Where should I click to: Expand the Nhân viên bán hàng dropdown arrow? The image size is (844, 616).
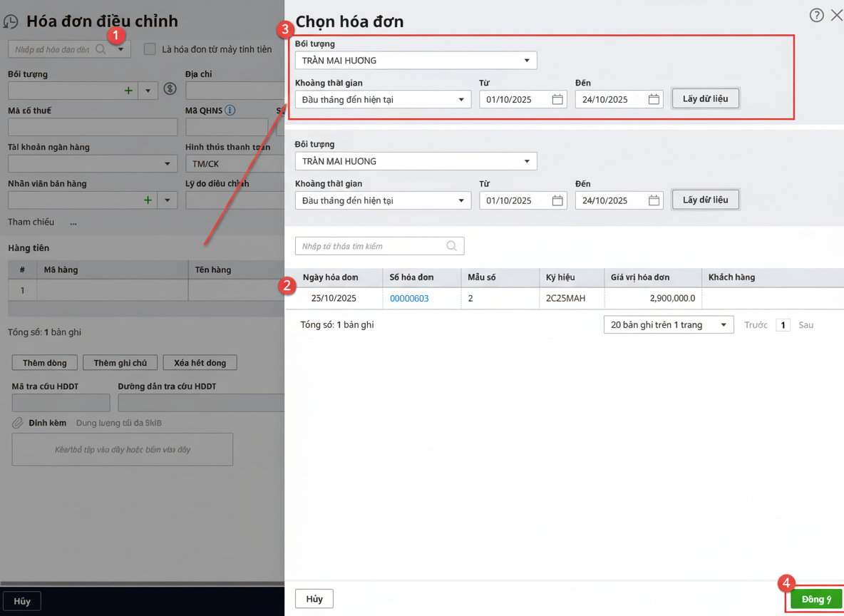[168, 200]
